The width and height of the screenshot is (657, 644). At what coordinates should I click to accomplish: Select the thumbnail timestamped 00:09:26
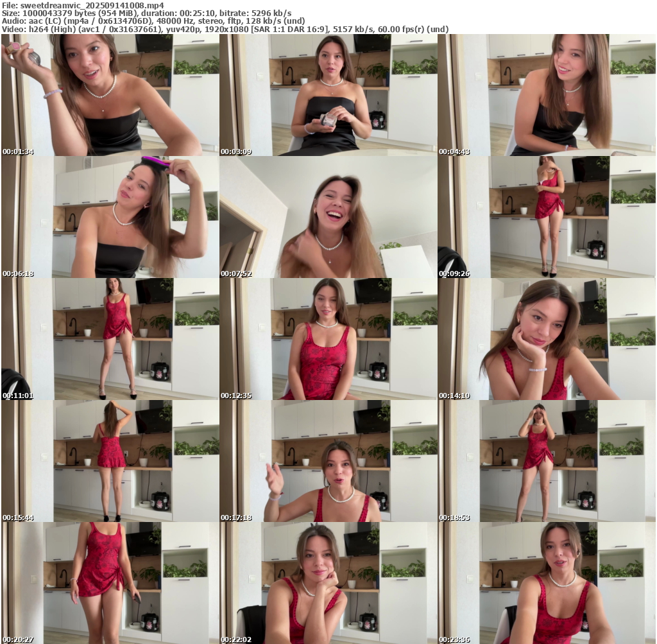point(547,217)
